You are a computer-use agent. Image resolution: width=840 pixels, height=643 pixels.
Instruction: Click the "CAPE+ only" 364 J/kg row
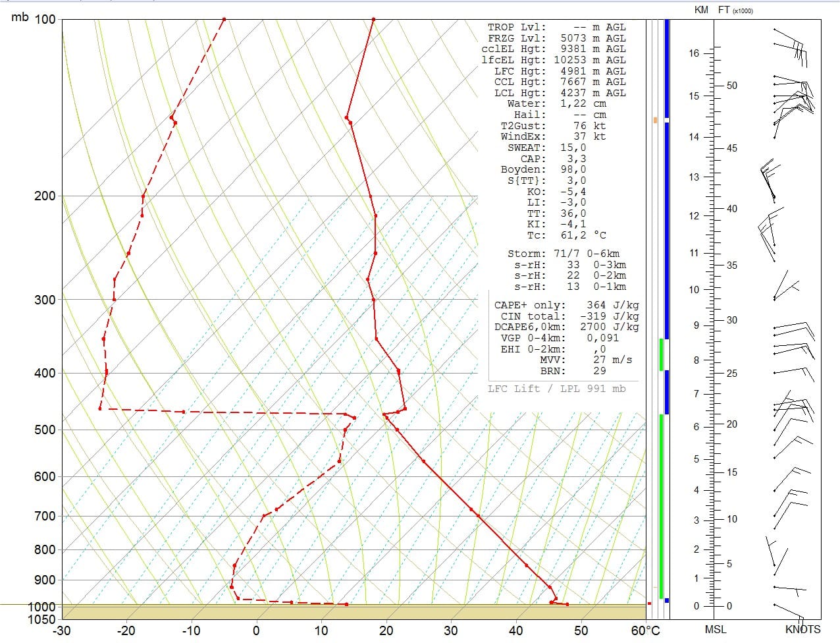[x=566, y=305]
